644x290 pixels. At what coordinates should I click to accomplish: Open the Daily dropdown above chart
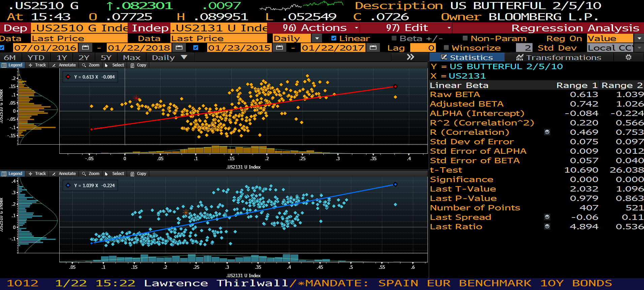point(169,57)
